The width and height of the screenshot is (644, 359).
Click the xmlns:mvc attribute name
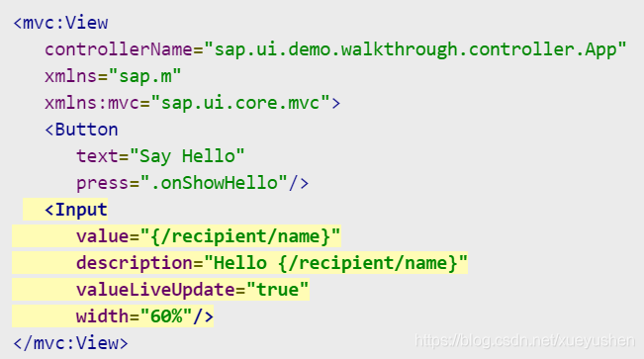pyautogui.click(x=92, y=103)
